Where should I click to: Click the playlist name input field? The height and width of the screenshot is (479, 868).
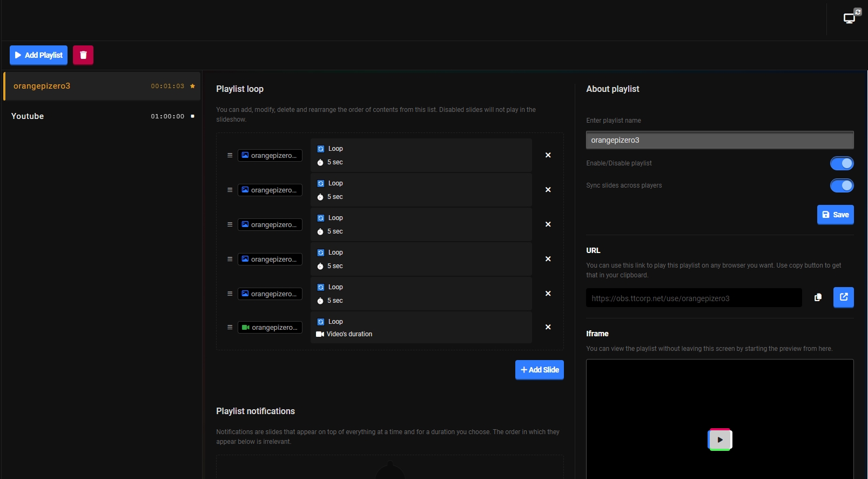(719, 140)
